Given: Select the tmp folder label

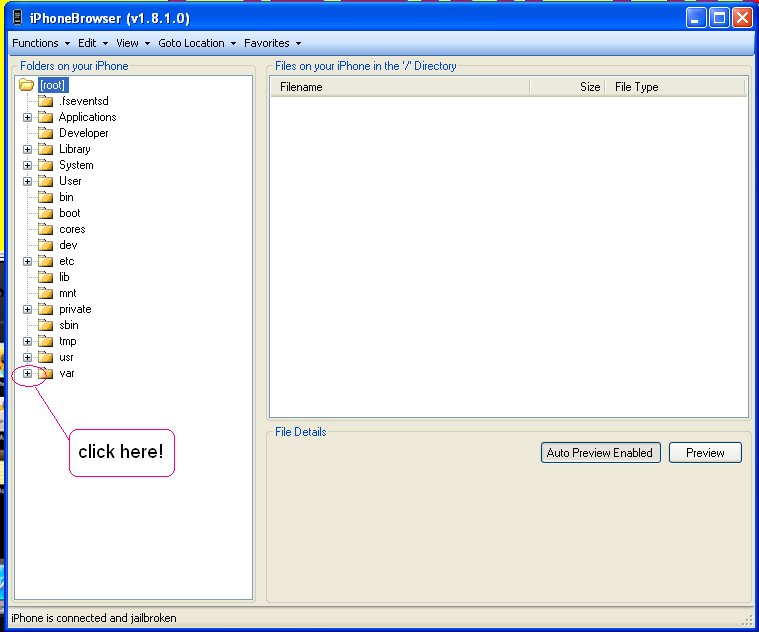Looking at the screenshot, I should click(68, 341).
